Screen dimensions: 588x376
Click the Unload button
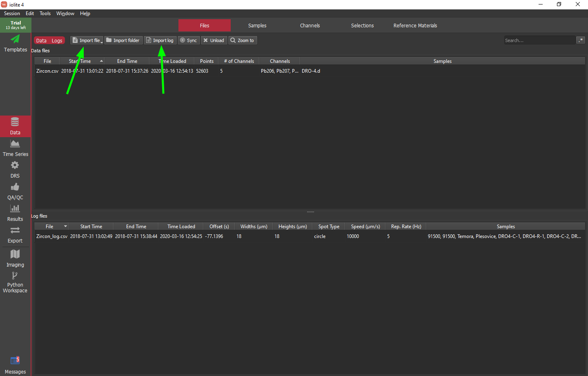(x=214, y=40)
